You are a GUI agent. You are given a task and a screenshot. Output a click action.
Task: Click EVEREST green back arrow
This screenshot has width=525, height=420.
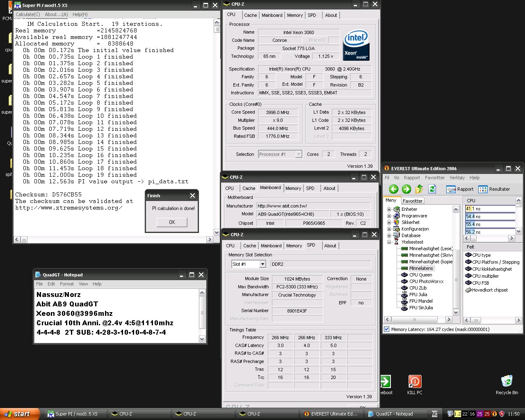click(x=394, y=189)
